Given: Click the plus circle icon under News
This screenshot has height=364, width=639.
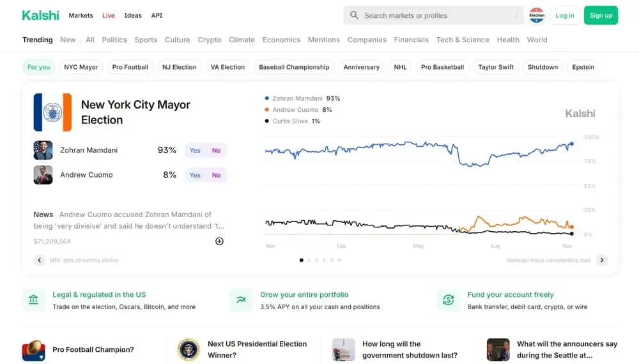Looking at the screenshot, I should pyautogui.click(x=219, y=241).
